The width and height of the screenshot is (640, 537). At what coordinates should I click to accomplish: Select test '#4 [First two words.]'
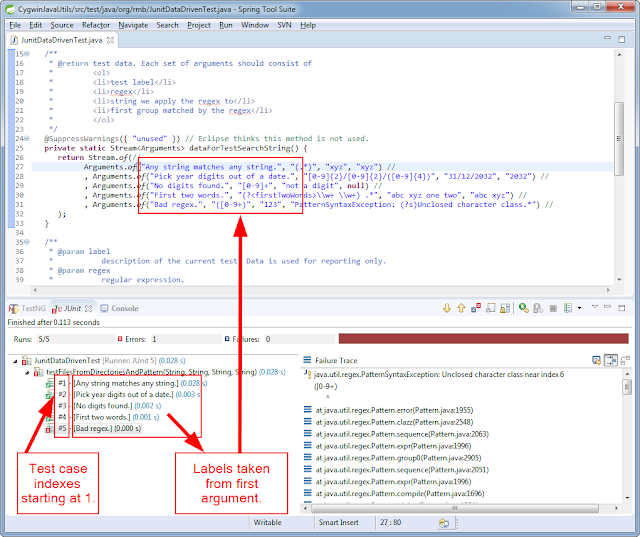103,417
